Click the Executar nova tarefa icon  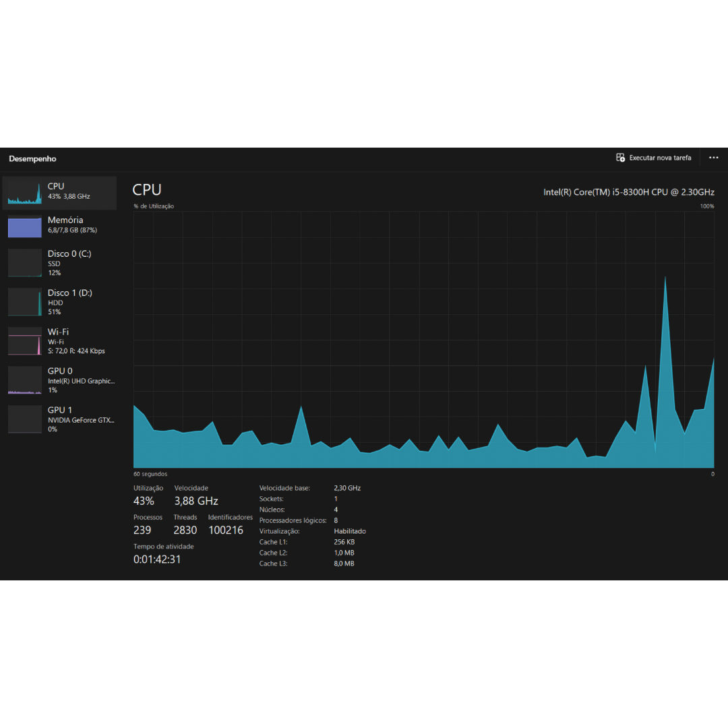(621, 158)
